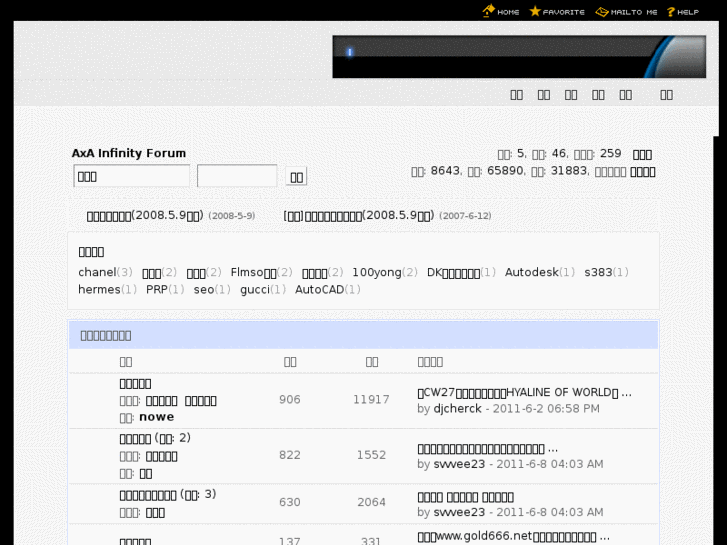The image size is (727, 545).
Task: Open the hermes tag link
Action: click(99, 289)
